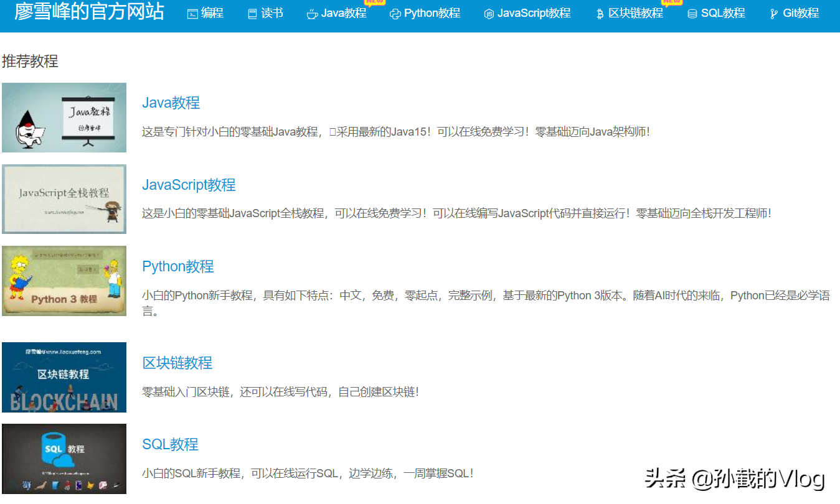
Task: Click the terminal icon beside 编程
Action: 192,14
